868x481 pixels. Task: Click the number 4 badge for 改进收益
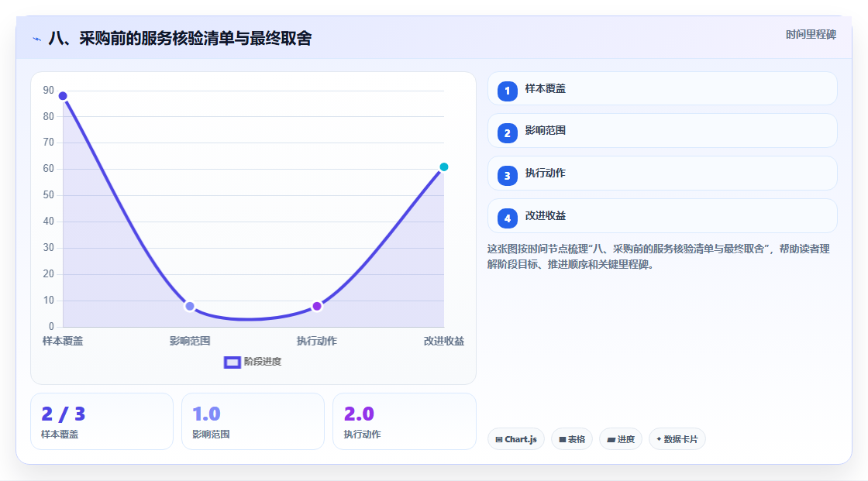pyautogui.click(x=507, y=218)
